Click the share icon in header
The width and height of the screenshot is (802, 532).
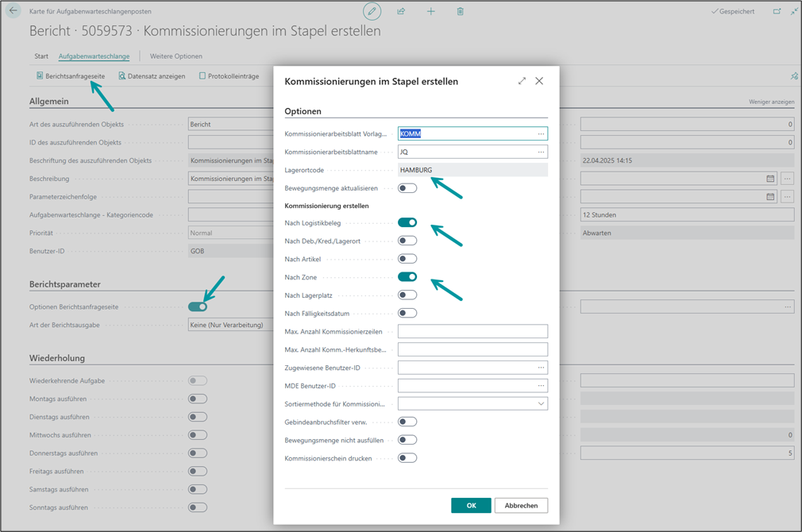pos(401,11)
